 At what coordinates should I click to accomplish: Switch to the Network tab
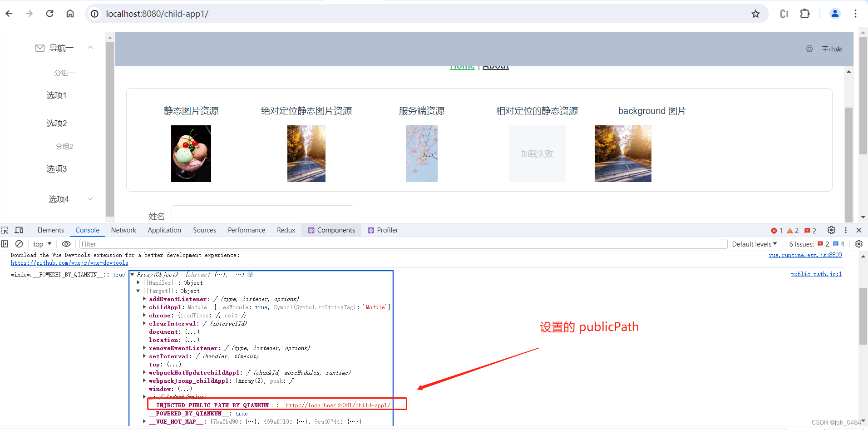coord(123,230)
